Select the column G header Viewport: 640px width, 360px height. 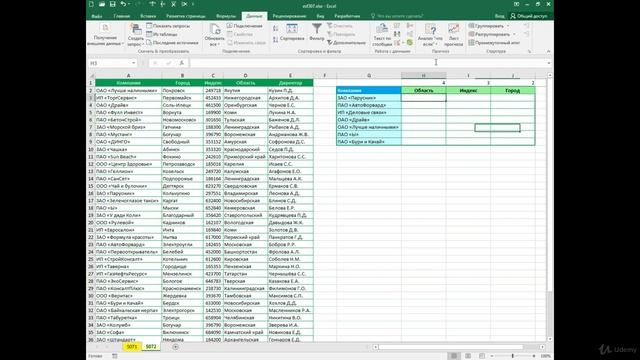(369, 76)
